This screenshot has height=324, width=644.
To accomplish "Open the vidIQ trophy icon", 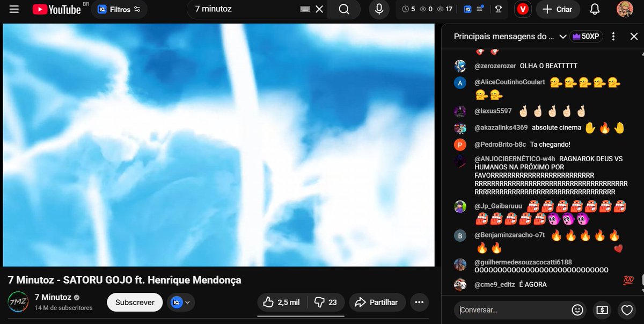I will coord(498,9).
